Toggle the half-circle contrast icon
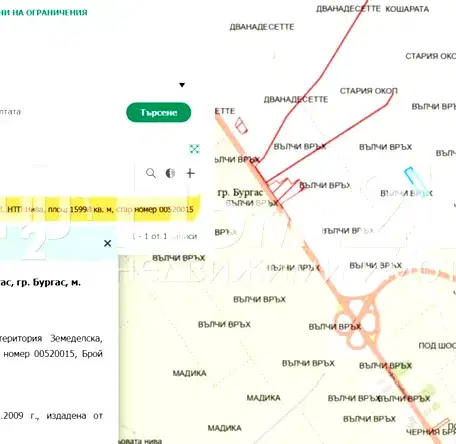Image resolution: width=456 pixels, height=444 pixels. tap(170, 173)
